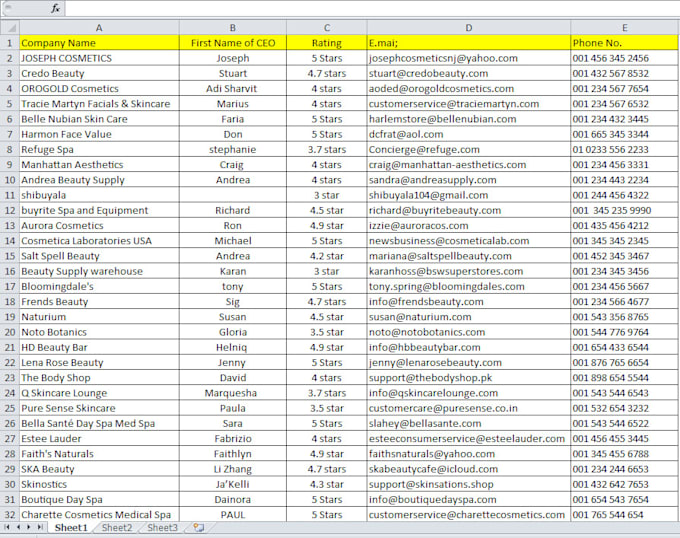The height and width of the screenshot is (538, 680).
Task: Select the Estee Lauder cell
Action: [x=99, y=439]
